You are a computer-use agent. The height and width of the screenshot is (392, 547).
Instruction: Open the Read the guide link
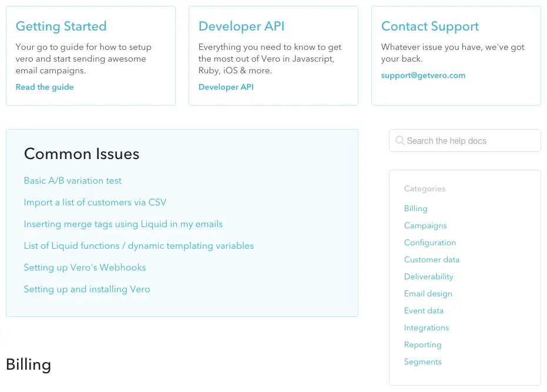coord(45,87)
